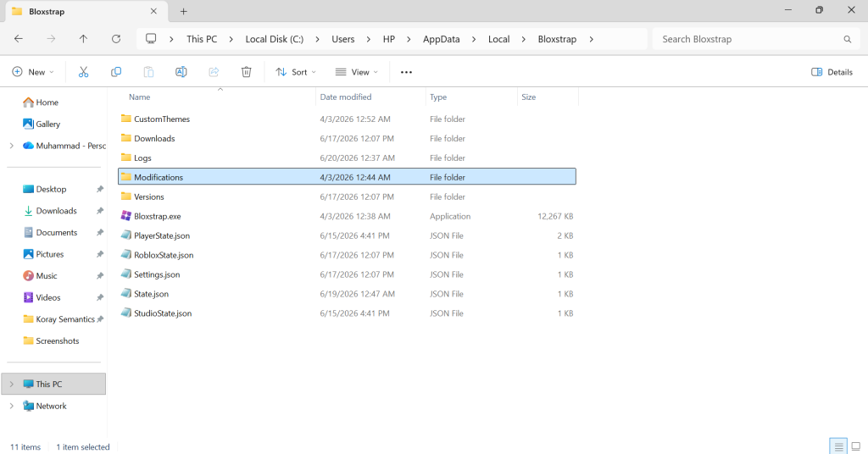The height and width of the screenshot is (454, 868).
Task: Open Desktop quick access item
Action: pos(45,189)
